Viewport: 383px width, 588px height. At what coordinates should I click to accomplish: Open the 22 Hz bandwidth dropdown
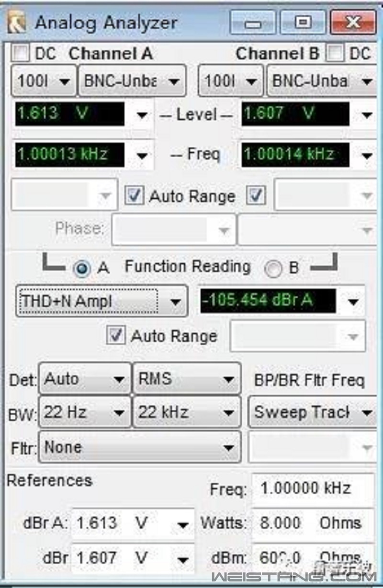tap(84, 412)
